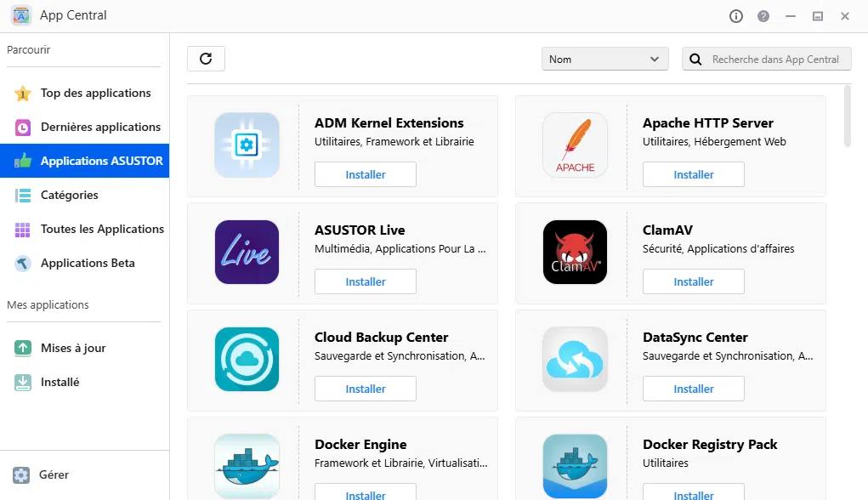
Task: Click the vertical scrollbar of app list
Action: click(x=847, y=116)
